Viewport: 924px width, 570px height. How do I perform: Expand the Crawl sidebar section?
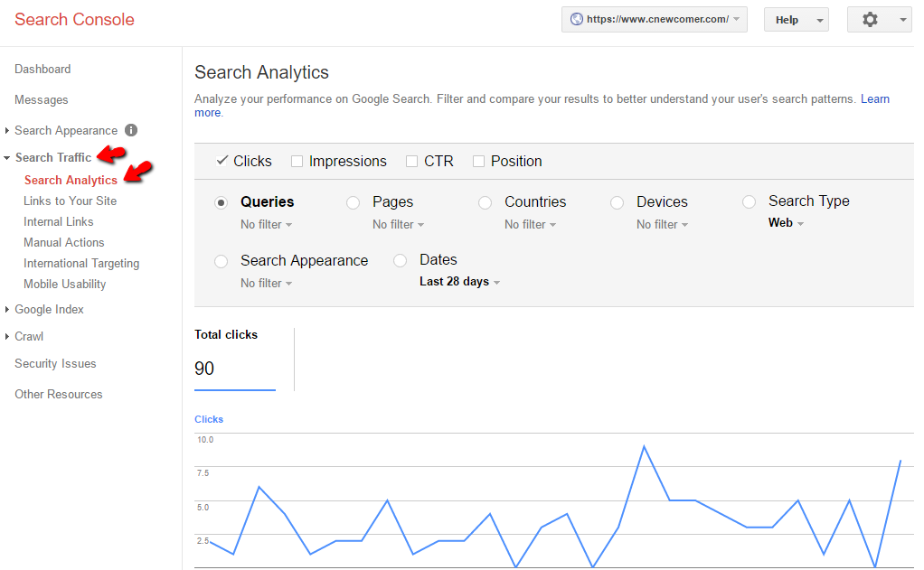click(x=6, y=336)
